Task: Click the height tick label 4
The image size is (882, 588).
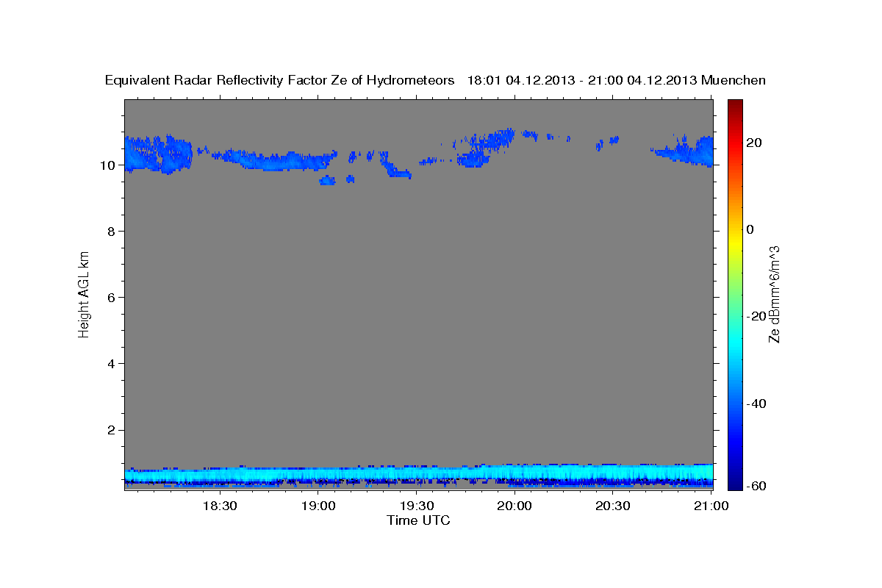Action: [113, 363]
